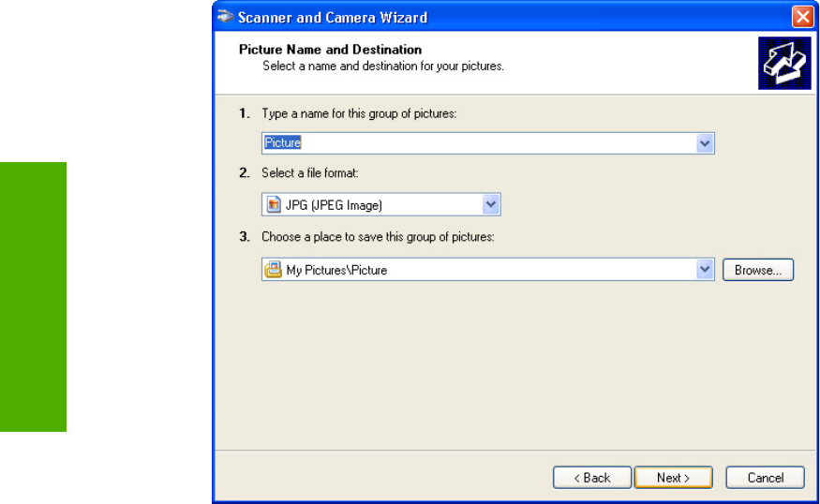Screen dimensions: 820x504
Task: Cancel the wizard
Action: [x=766, y=478]
